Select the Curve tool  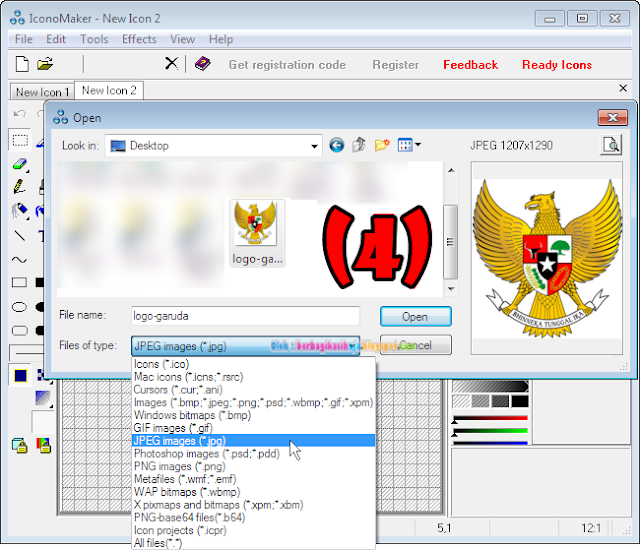click(x=19, y=259)
